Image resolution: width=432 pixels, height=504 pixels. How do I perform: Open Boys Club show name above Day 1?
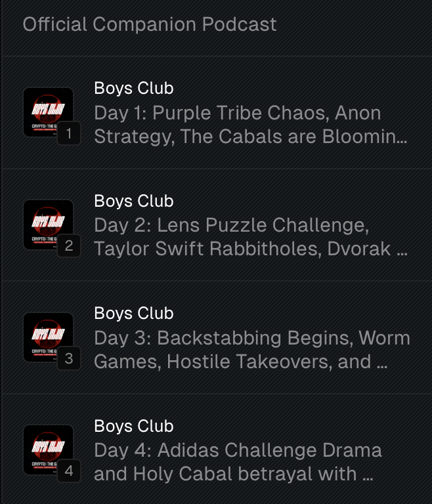coord(133,89)
